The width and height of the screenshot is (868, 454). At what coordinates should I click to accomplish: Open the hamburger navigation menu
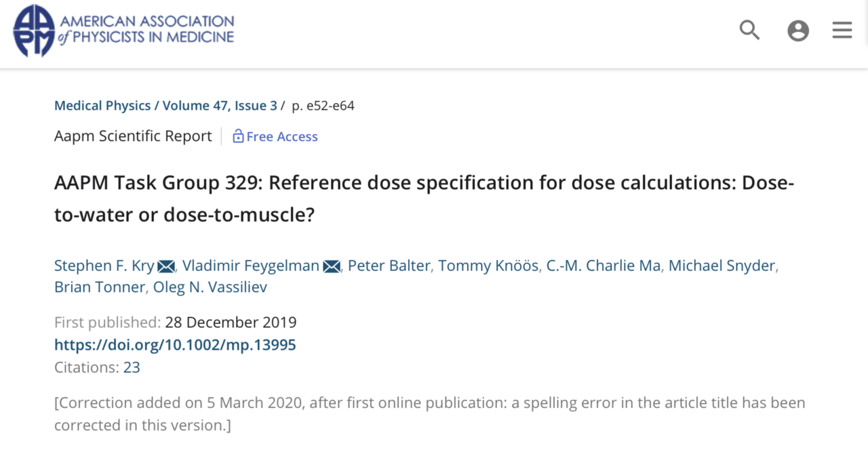842,30
